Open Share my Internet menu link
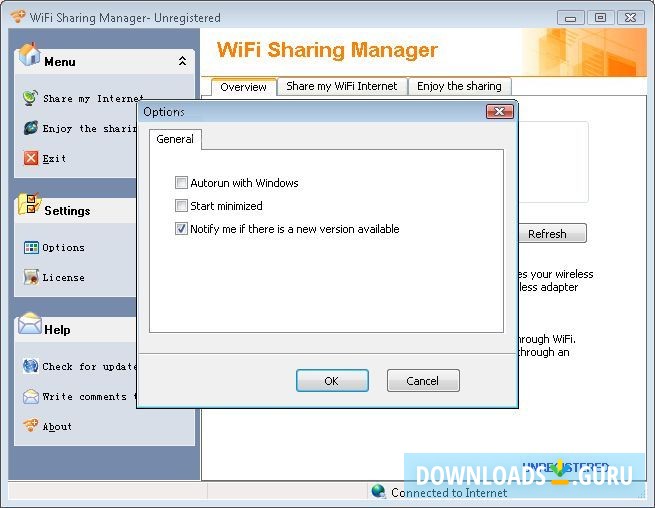The image size is (655, 508). tap(94, 99)
